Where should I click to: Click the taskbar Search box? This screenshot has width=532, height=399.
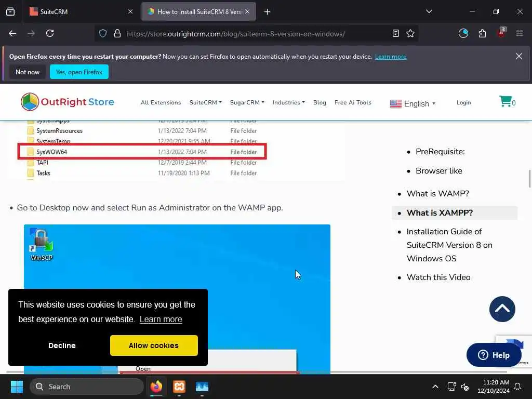click(x=87, y=387)
